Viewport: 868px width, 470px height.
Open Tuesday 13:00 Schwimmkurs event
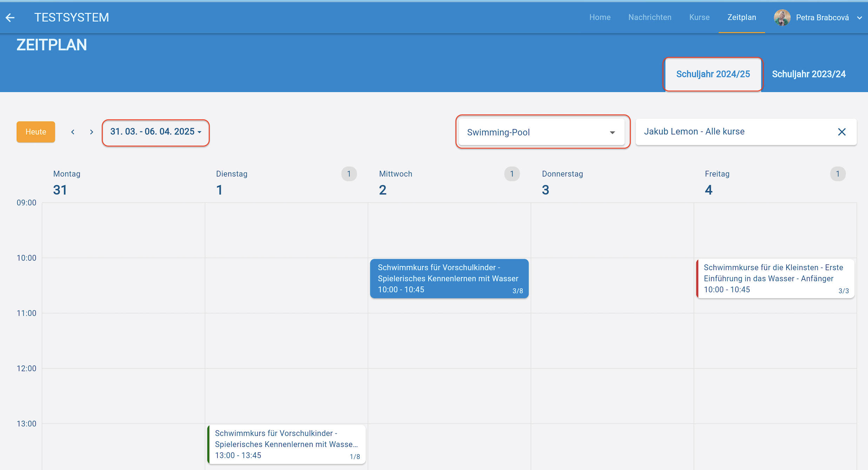286,444
